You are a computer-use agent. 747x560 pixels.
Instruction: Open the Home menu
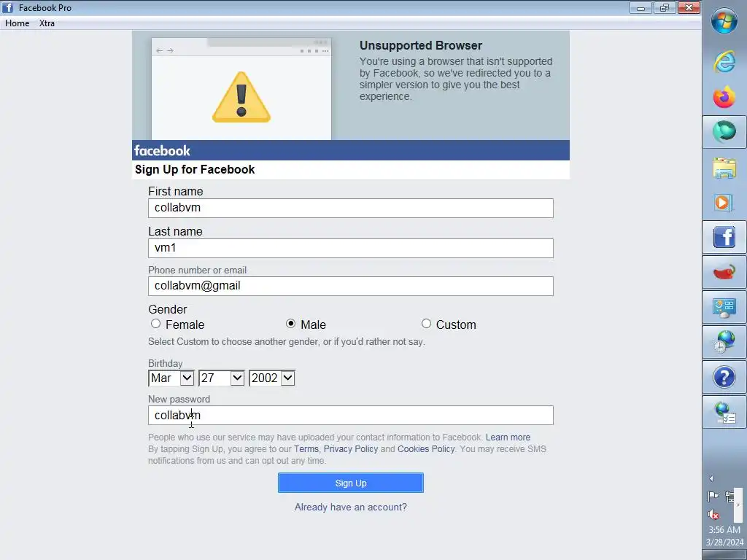click(x=18, y=23)
